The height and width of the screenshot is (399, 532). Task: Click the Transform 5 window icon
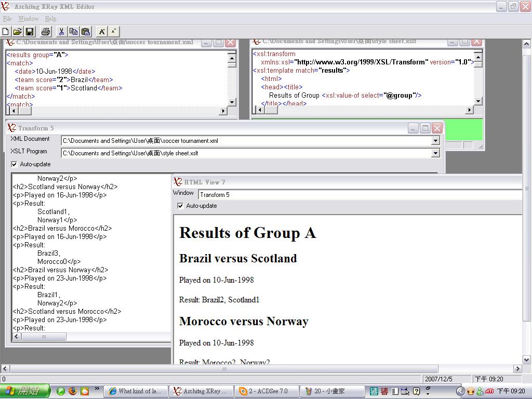pyautogui.click(x=11, y=128)
